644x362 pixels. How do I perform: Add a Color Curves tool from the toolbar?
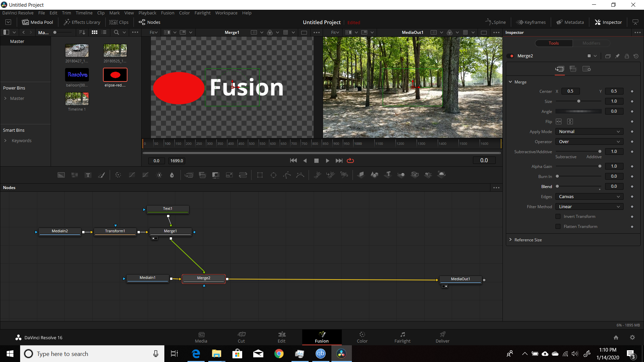pyautogui.click(x=132, y=175)
